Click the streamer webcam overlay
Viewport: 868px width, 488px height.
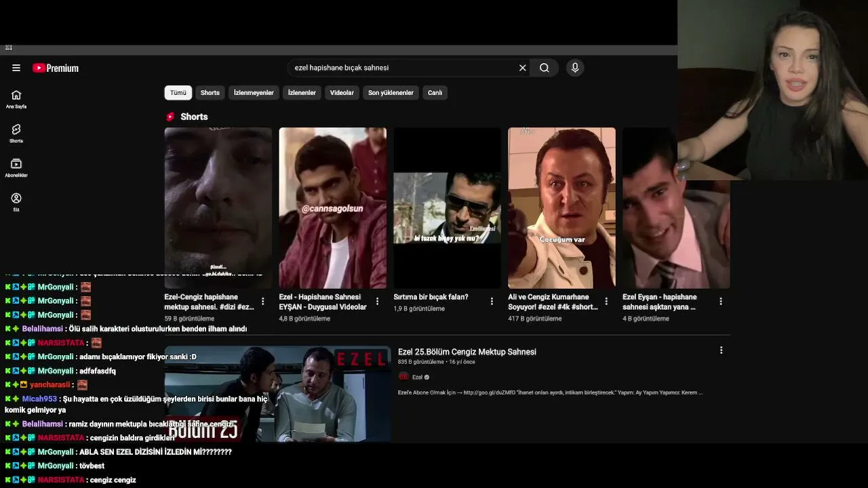[x=772, y=90]
